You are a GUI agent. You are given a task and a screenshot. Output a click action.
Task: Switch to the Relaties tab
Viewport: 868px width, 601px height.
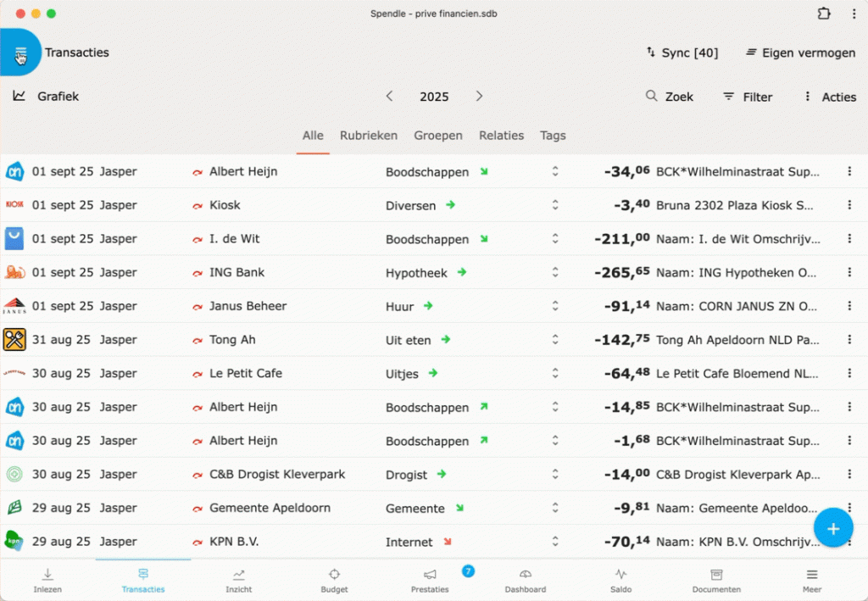[x=501, y=136]
